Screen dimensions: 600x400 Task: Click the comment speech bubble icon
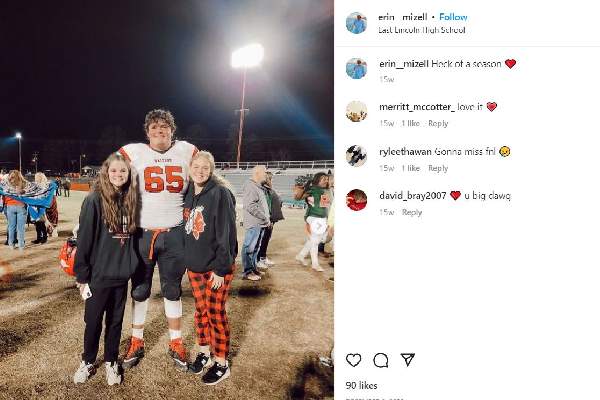click(x=381, y=360)
